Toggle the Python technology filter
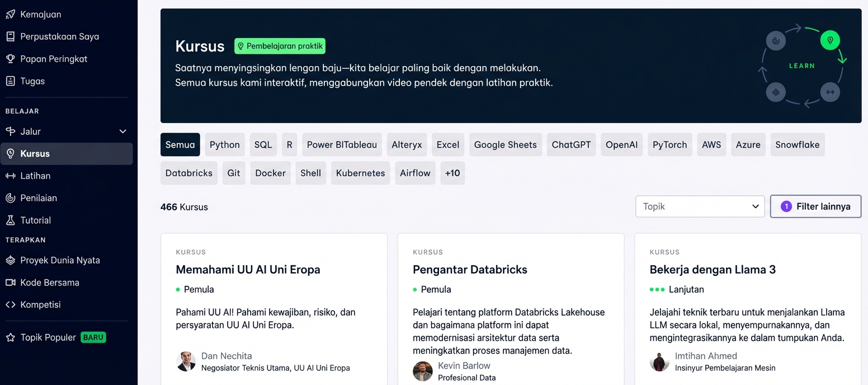 pos(224,144)
